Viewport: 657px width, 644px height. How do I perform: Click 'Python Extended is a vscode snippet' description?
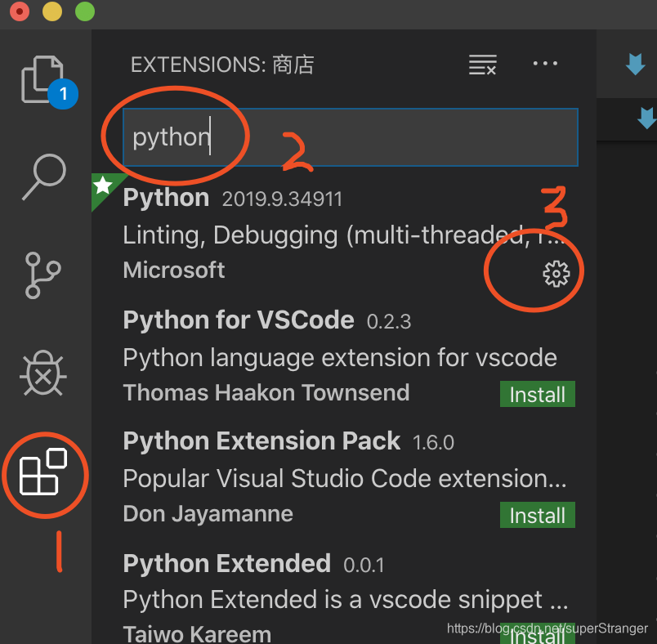tap(346, 599)
